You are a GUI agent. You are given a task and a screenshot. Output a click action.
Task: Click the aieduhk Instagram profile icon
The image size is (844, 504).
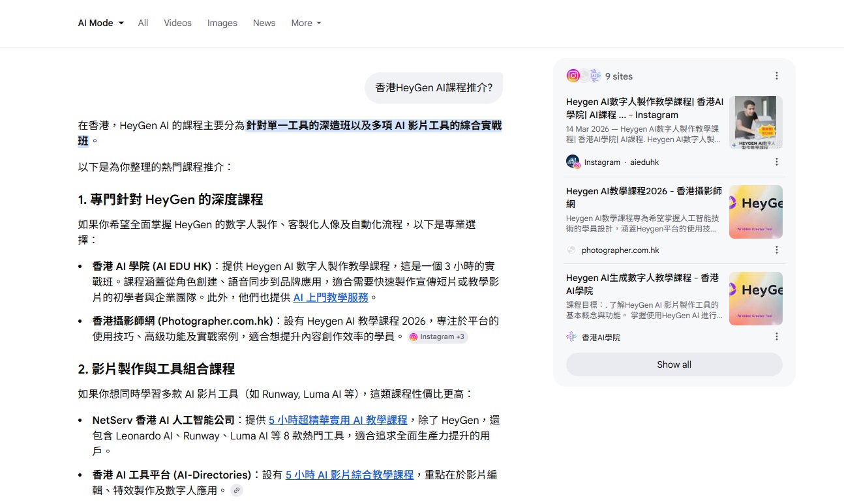click(x=573, y=162)
